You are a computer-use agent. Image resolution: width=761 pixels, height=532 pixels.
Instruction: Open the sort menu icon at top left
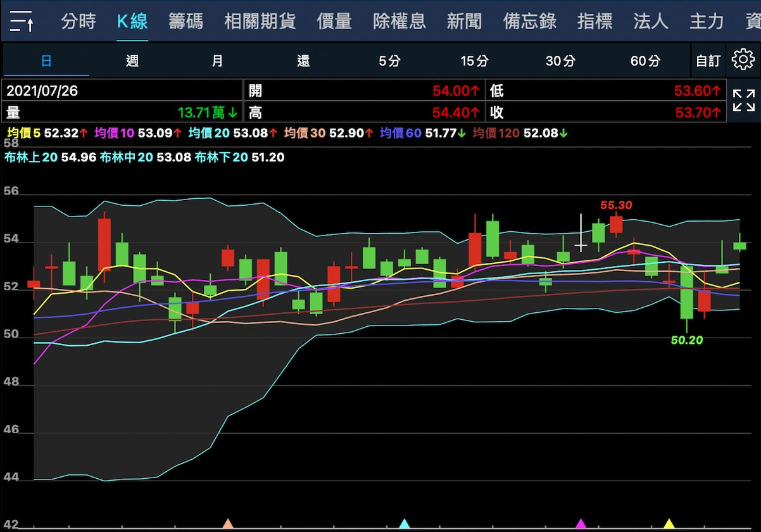tap(22, 22)
